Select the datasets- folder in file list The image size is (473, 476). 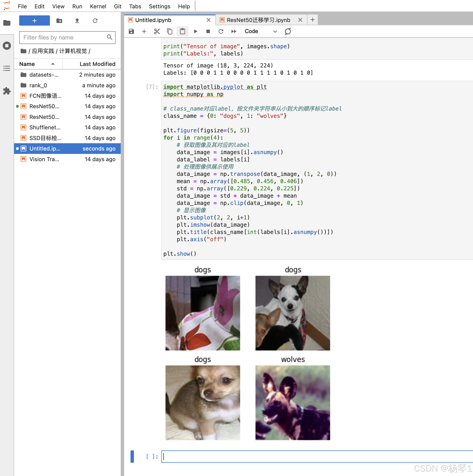tap(67, 75)
